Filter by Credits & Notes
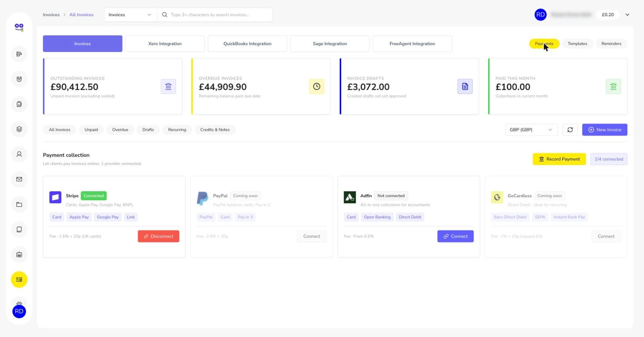Image resolution: width=644 pixels, height=337 pixels. [x=215, y=130]
